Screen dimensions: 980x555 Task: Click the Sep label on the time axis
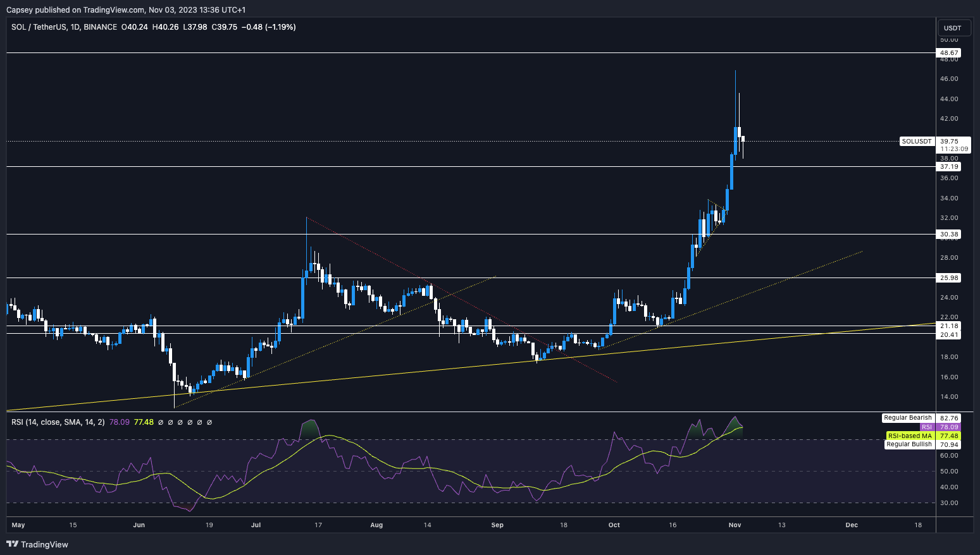(x=497, y=525)
